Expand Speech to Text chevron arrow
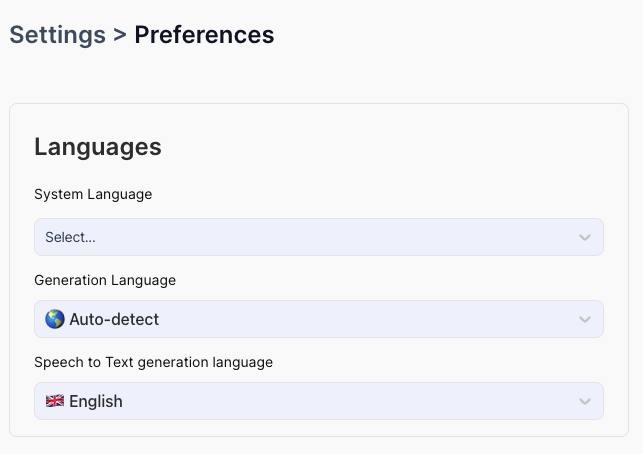Viewport: 643px width, 454px height. [x=585, y=402]
